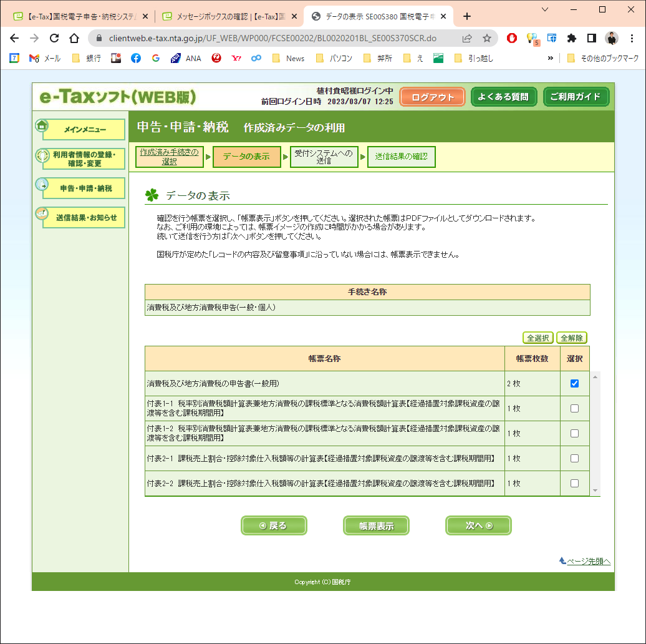Image resolution: width=646 pixels, height=644 pixels.
Task: Check the 付表1-1 row checkbox
Action: pyautogui.click(x=574, y=409)
